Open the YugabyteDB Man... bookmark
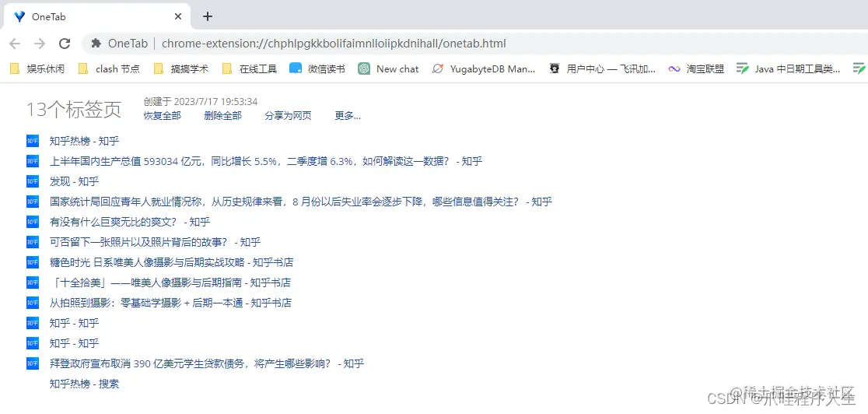Viewport: 868px width, 414px height. [x=484, y=68]
